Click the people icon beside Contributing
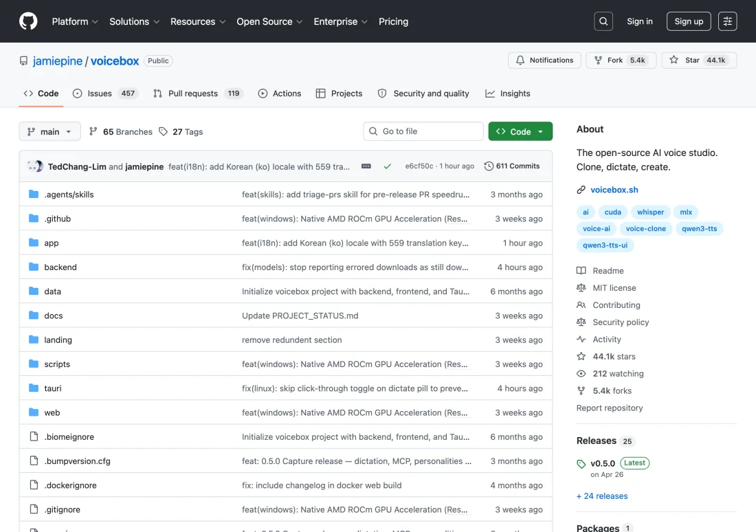756x532 pixels. pos(581,304)
